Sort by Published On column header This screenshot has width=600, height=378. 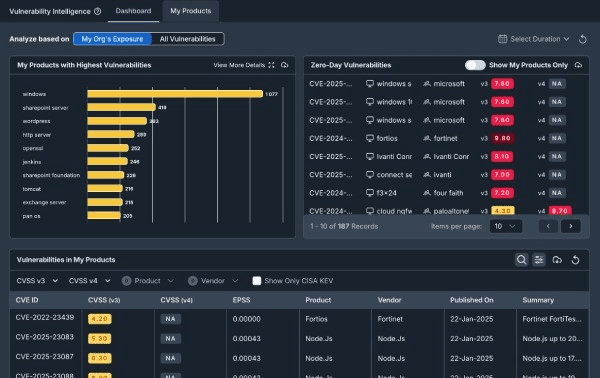471,300
